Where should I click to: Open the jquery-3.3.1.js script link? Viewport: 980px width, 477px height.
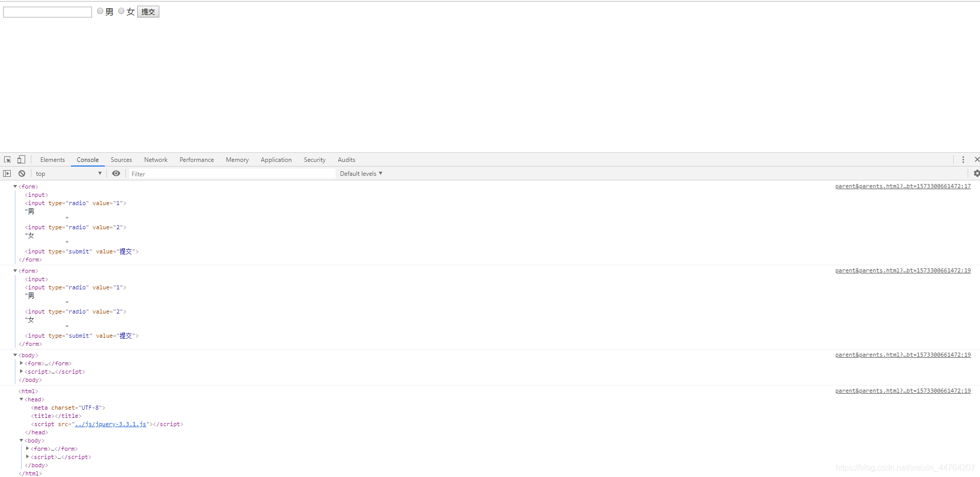point(110,425)
